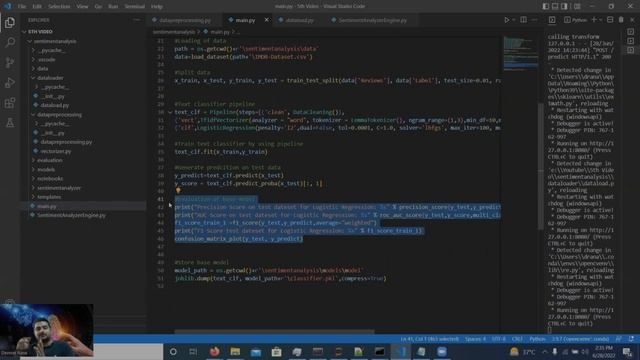Open Firefox from the Windows taskbar
The image size is (640, 360).
click(x=214, y=351)
